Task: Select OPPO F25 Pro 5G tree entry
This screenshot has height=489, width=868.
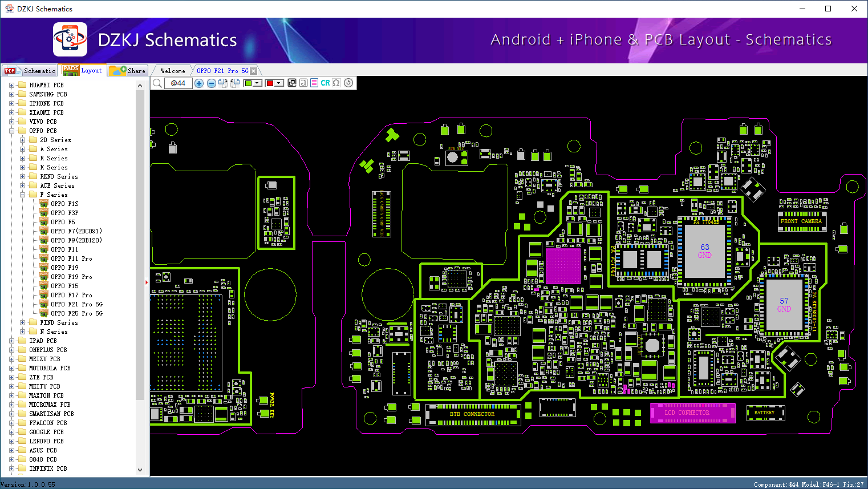Action: (x=76, y=313)
